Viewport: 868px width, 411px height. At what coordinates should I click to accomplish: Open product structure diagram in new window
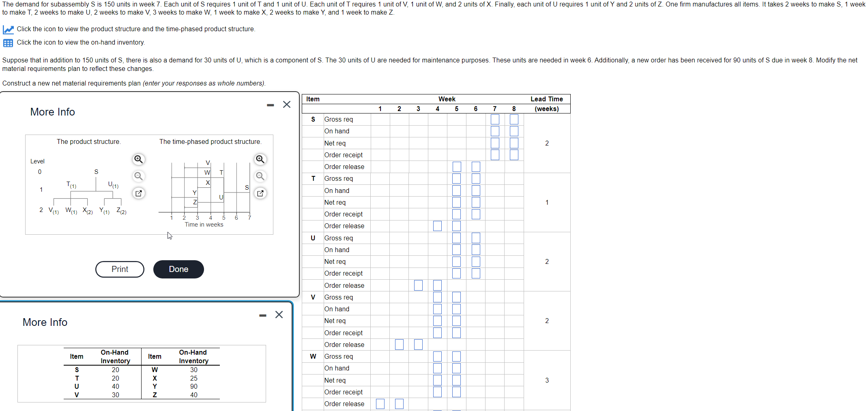(x=138, y=193)
